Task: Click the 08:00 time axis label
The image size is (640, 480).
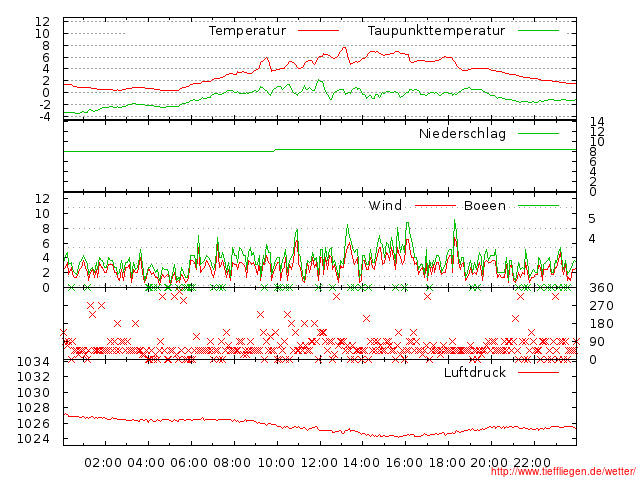Action: (x=232, y=463)
